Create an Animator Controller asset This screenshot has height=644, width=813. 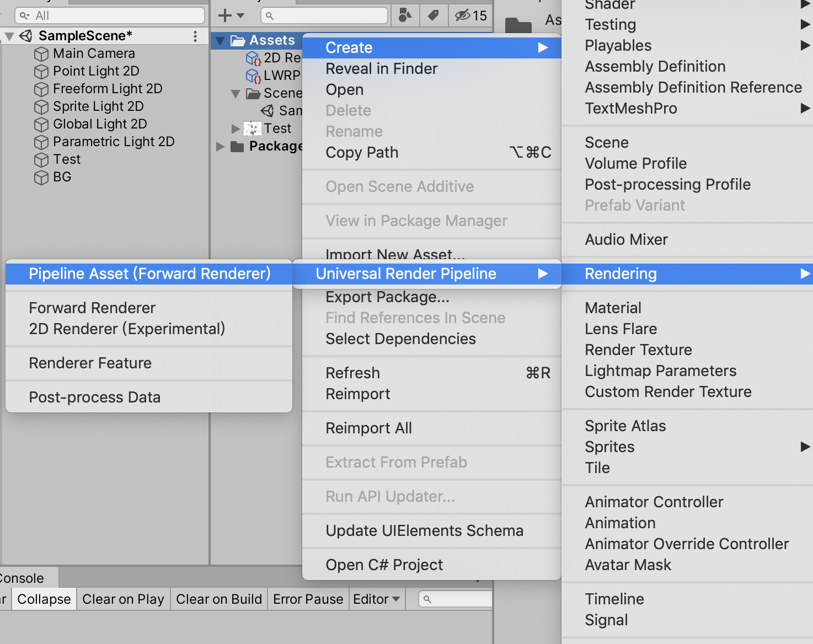[687, 502]
